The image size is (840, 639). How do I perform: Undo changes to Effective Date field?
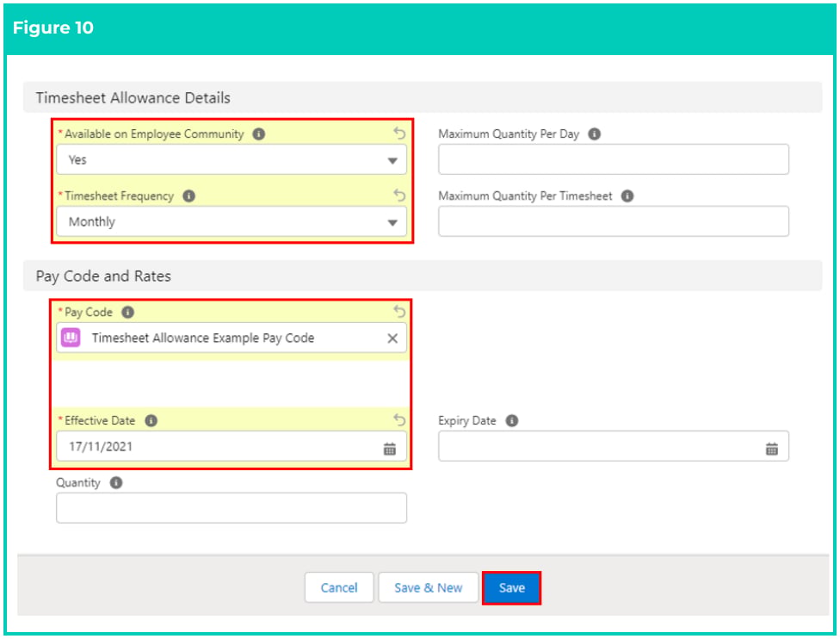(x=399, y=419)
